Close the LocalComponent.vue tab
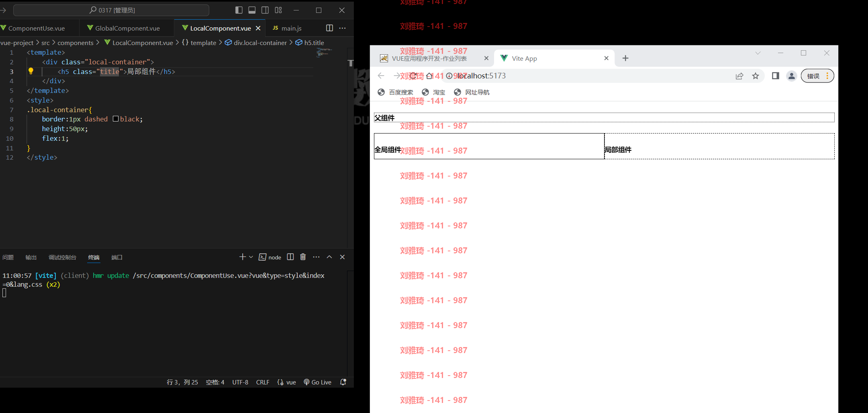 coord(258,28)
